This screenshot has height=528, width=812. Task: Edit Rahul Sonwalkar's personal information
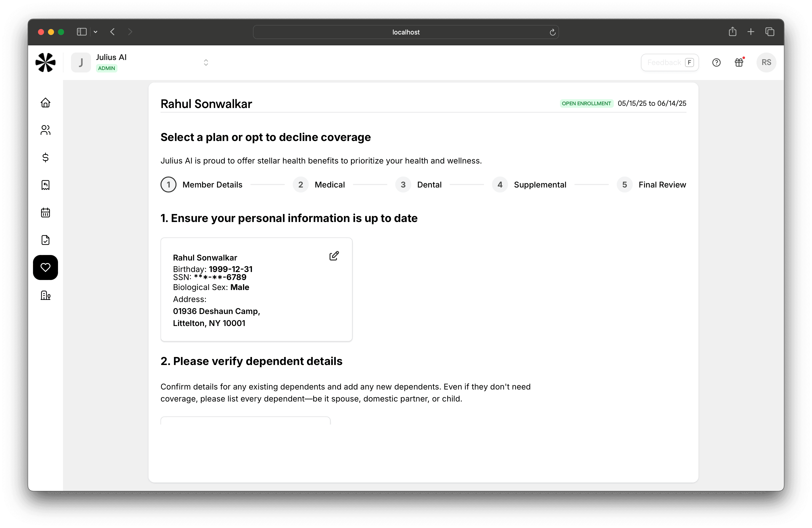coord(334,256)
